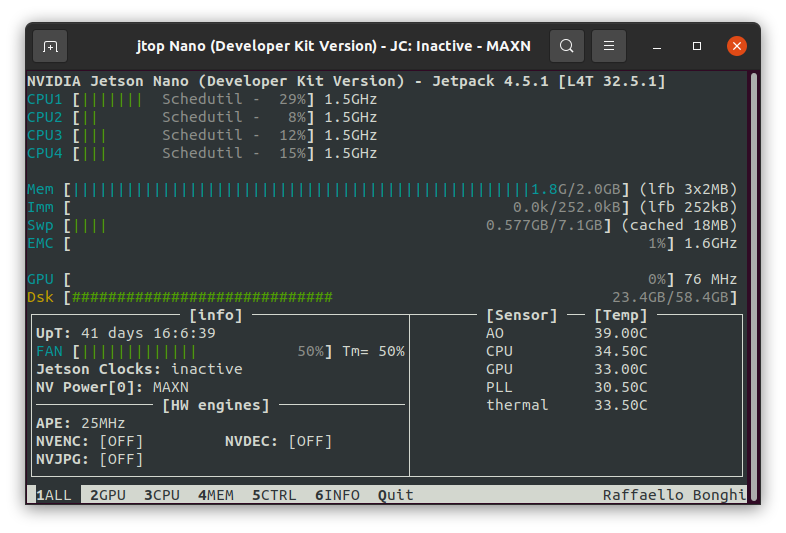Click the PLL sensor row
The width and height of the screenshot is (786, 533).
tap(566, 388)
